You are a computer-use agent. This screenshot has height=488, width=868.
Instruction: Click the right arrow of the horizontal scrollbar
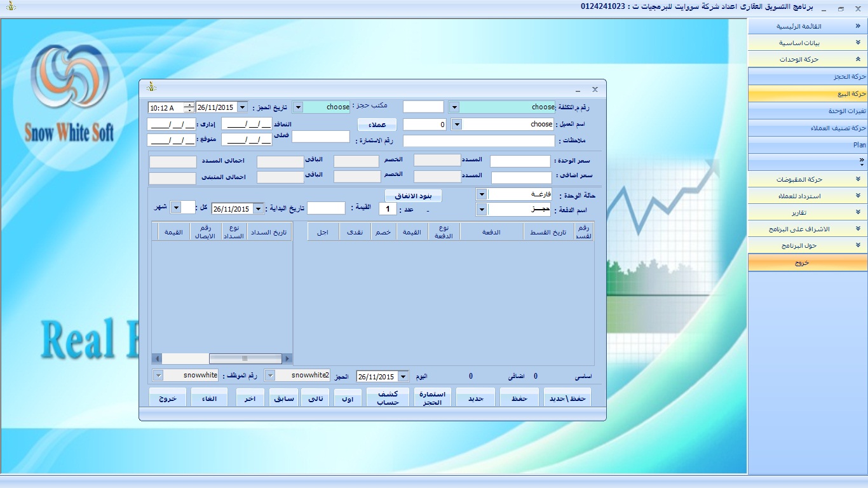coord(287,358)
